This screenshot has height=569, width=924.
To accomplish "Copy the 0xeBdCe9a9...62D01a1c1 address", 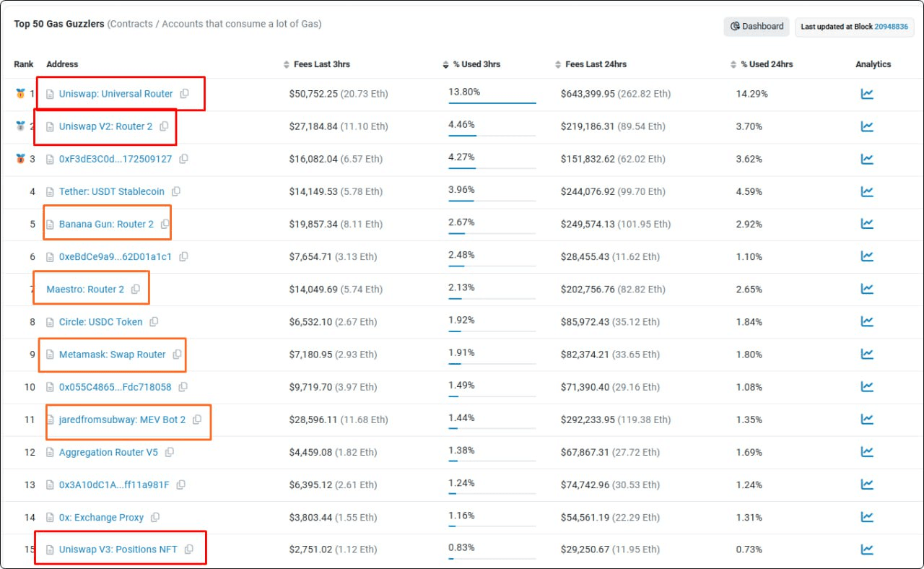I will 183,256.
